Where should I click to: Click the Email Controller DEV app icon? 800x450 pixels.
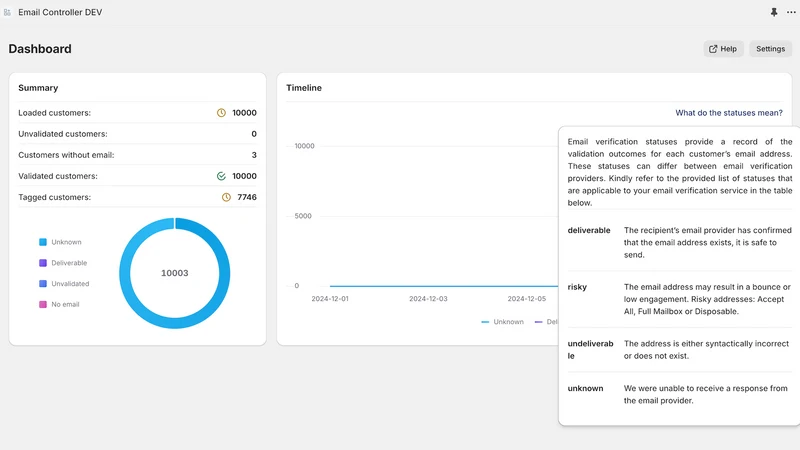point(7,12)
